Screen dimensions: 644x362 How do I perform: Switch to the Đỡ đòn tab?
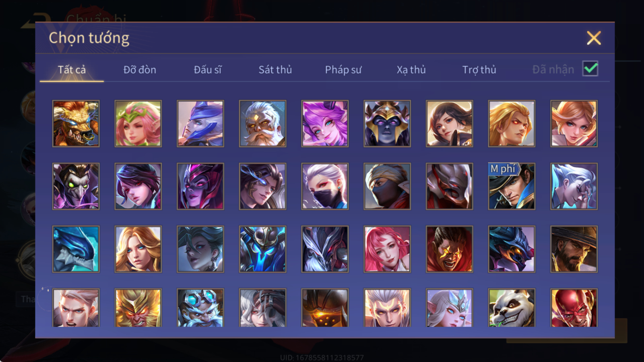coord(140,70)
